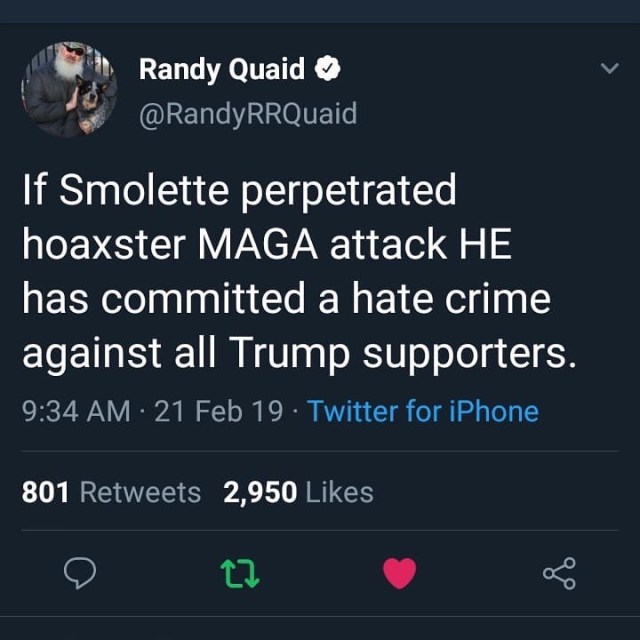Image resolution: width=640 pixels, height=640 pixels.
Task: View the 801 Retweets list
Action: [111, 492]
